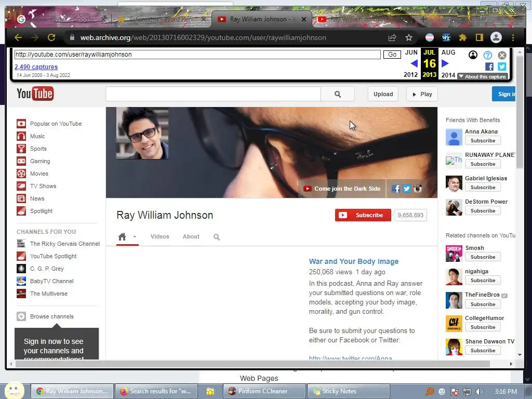This screenshot has width=532, height=399.
Task: Click Ray William Johnson profile picture thumbnail
Action: (142, 134)
